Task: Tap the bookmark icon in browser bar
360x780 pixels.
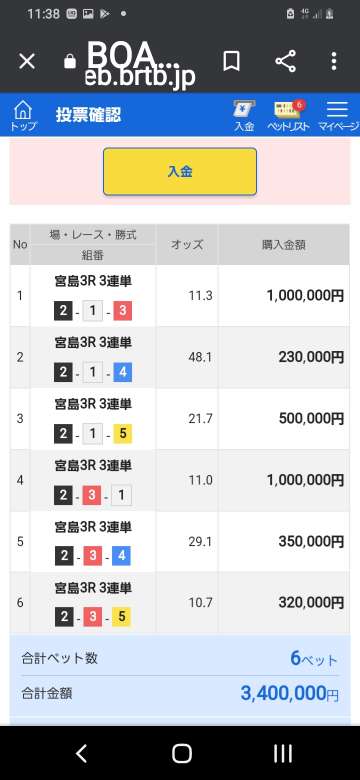Action: click(231, 62)
